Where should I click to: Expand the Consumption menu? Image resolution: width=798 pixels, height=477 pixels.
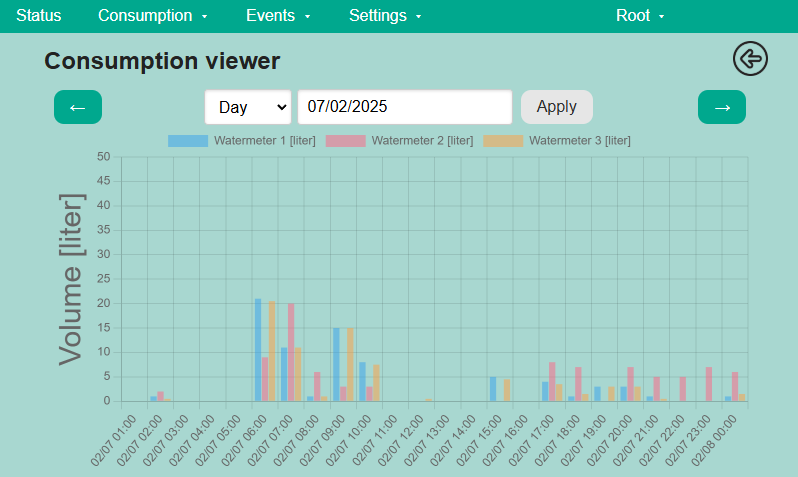(153, 16)
